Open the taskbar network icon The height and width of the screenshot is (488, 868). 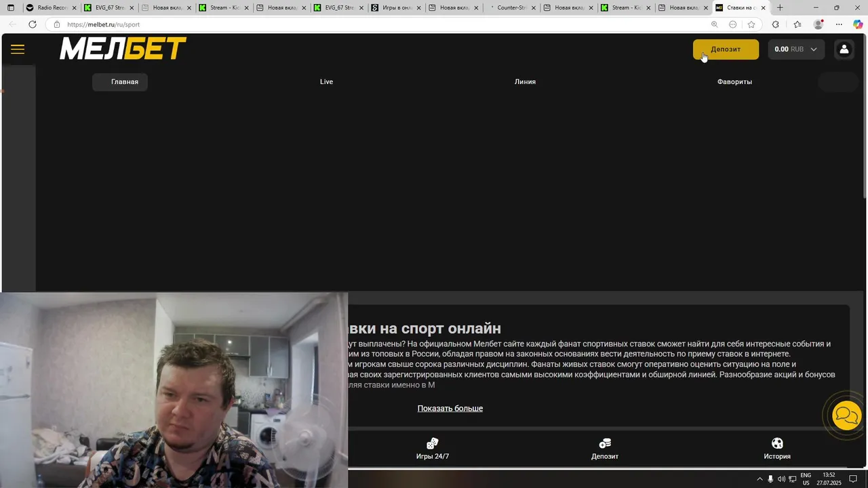pyautogui.click(x=793, y=479)
